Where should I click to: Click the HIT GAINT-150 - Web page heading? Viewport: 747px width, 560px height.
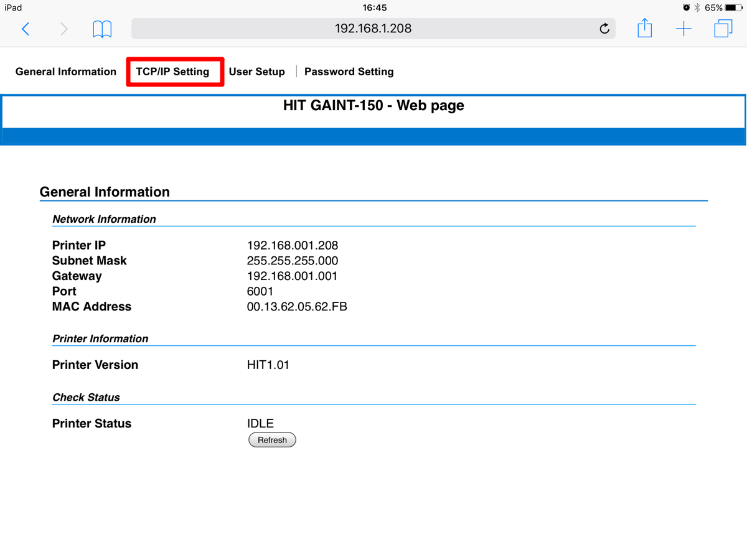[x=374, y=106]
